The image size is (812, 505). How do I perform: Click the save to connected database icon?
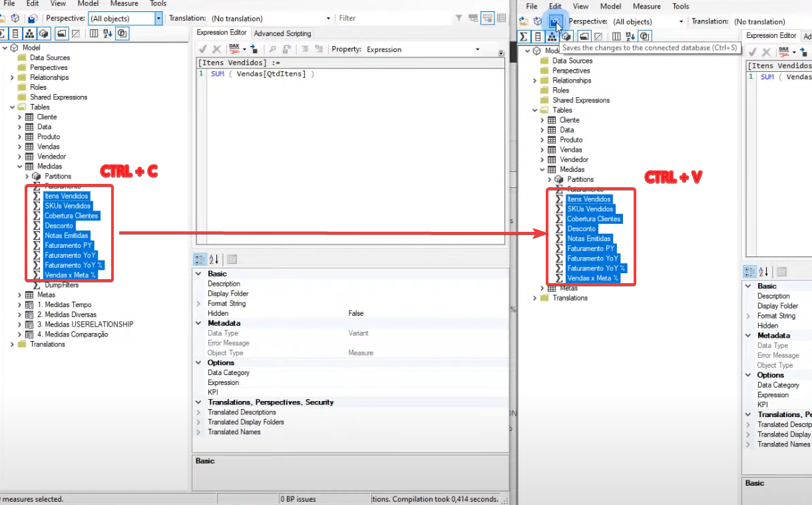pos(554,22)
